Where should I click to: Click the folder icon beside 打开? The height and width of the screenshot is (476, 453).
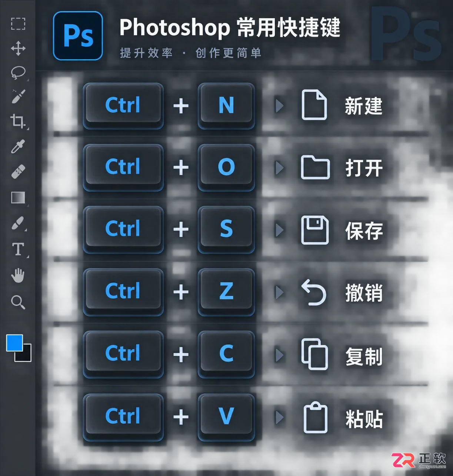pos(315,167)
